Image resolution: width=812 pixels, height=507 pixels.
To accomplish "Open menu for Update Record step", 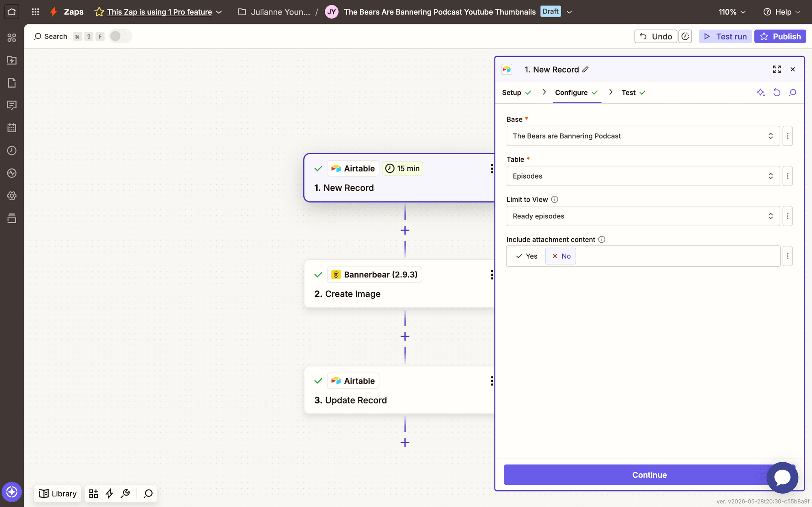I will (492, 381).
